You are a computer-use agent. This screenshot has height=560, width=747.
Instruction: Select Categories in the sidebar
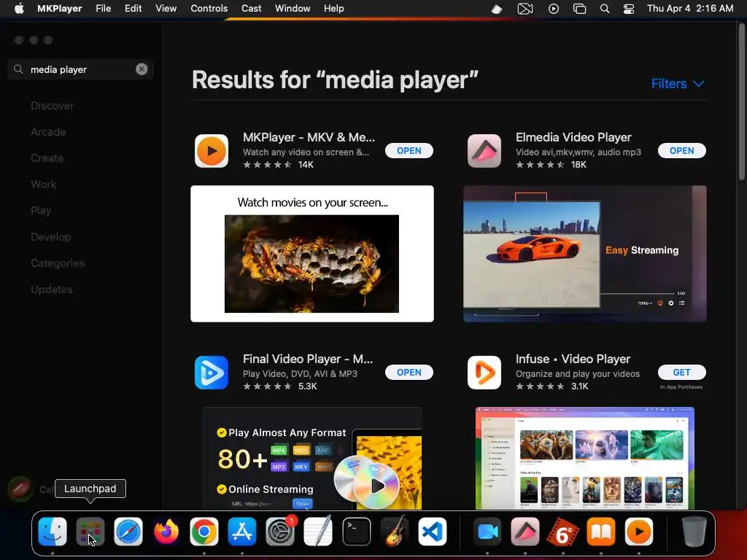point(58,262)
